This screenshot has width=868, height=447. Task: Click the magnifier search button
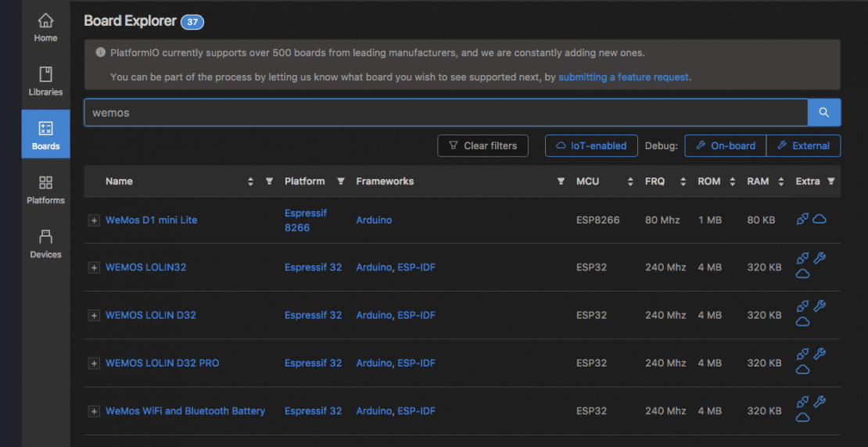tap(824, 113)
